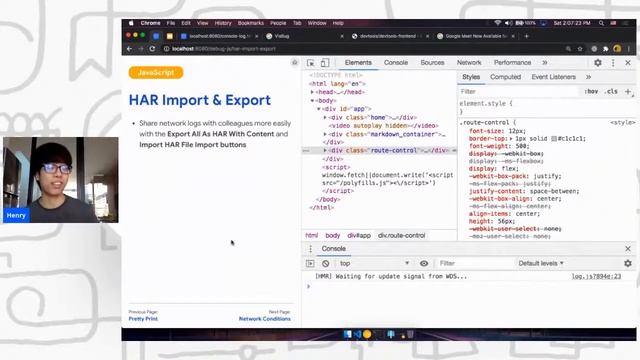The height and width of the screenshot is (360, 640).
Task: Show more styles sidebar tabs
Action: coord(588,77)
